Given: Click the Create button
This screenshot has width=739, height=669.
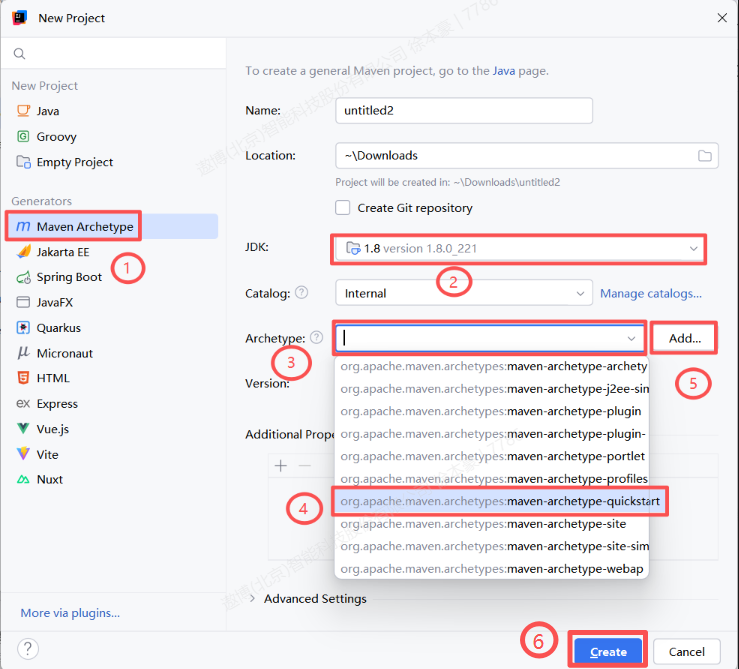Looking at the screenshot, I should click(x=608, y=651).
